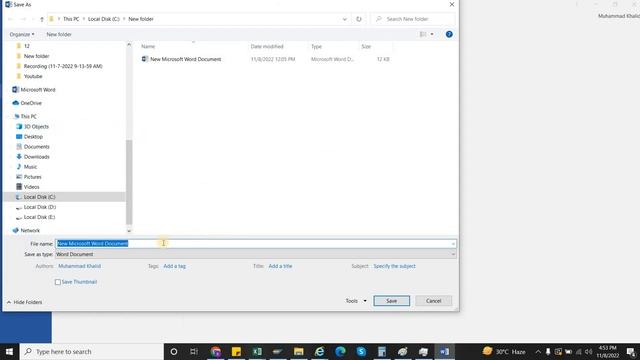Click This PC in the address breadcrumb

pyautogui.click(x=71, y=19)
